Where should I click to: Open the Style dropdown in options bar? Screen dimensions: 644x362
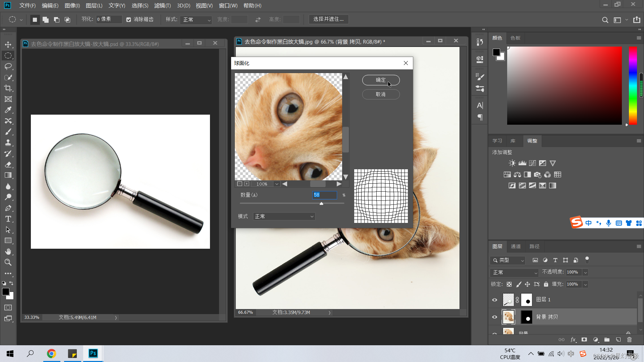pyautogui.click(x=196, y=20)
